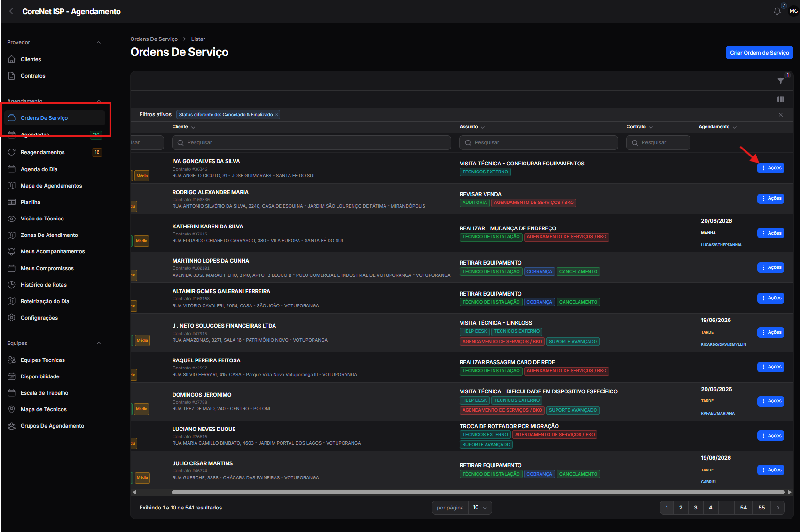The image size is (800, 532).
Task: Open the column visibility toggle icon
Action: point(780,99)
